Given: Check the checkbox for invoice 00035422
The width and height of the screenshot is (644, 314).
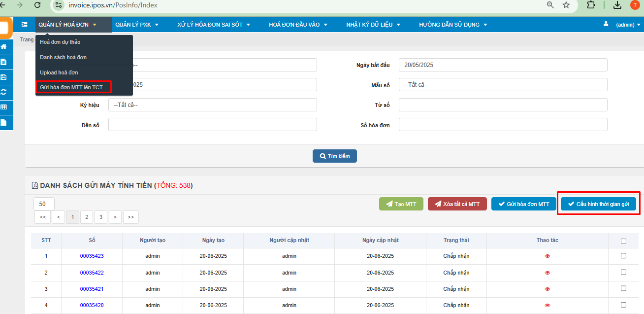Looking at the screenshot, I should [623, 272].
